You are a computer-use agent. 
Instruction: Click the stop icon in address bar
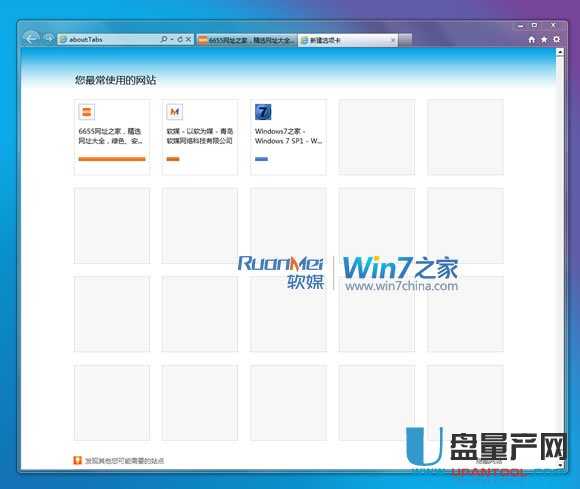188,39
